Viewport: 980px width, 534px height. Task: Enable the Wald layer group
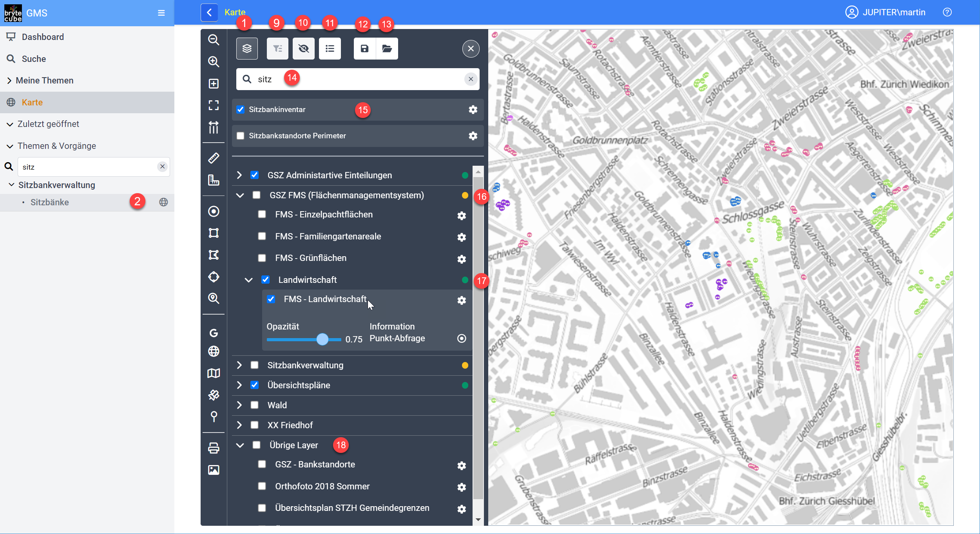255,405
